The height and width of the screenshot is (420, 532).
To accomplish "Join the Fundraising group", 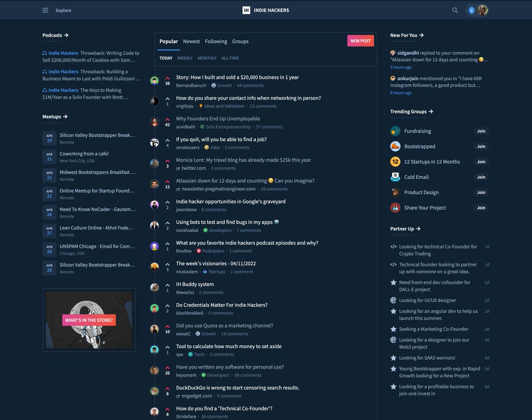I will click(481, 131).
